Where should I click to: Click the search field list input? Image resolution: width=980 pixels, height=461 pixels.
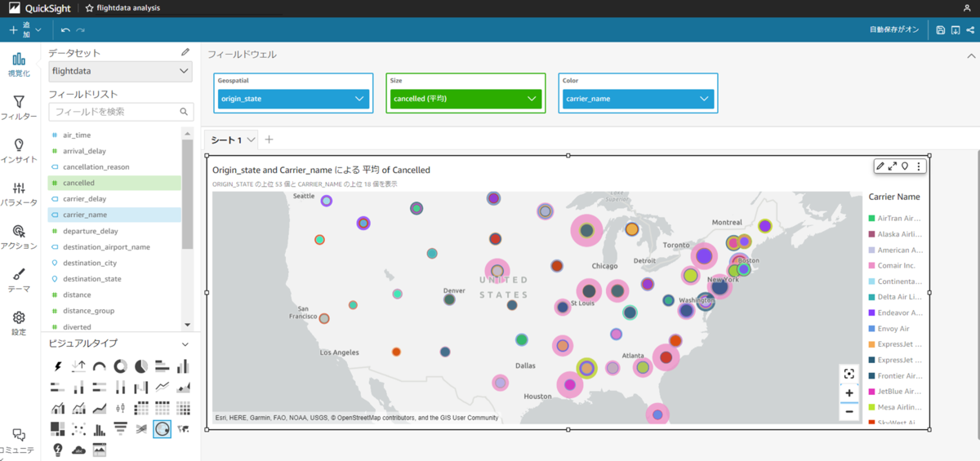121,112
